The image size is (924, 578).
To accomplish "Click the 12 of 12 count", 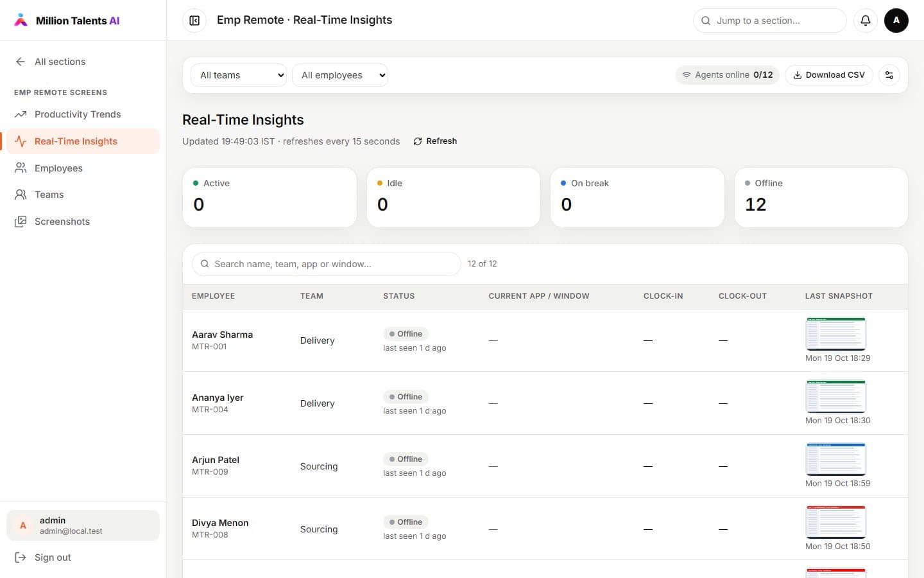I will pos(482,264).
